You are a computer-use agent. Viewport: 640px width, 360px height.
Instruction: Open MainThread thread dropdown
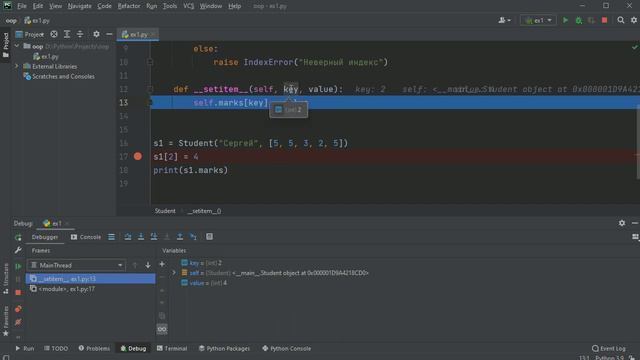[76, 265]
